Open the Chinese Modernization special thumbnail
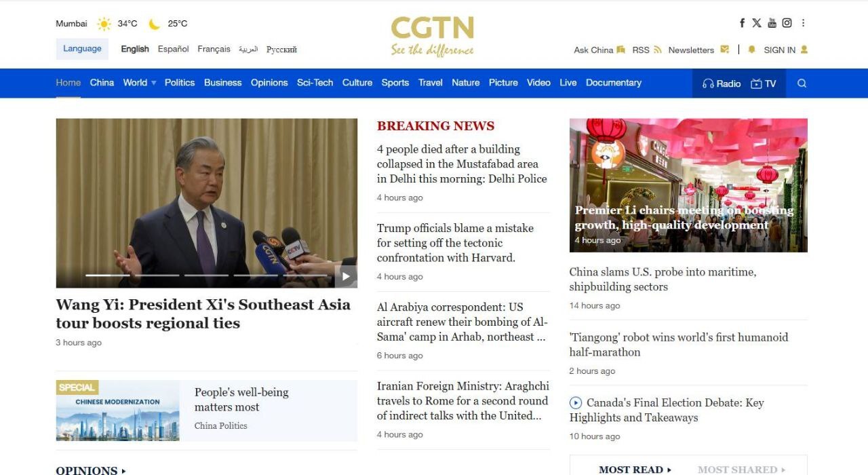This screenshot has height=475, width=868. (117, 411)
